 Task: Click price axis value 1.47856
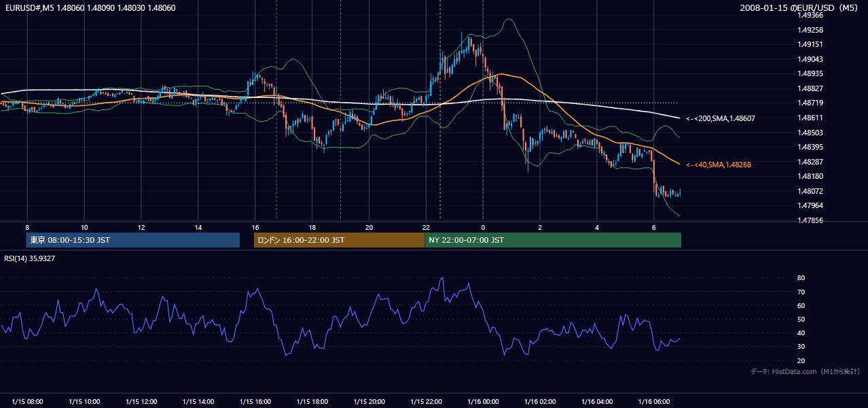pyautogui.click(x=810, y=220)
